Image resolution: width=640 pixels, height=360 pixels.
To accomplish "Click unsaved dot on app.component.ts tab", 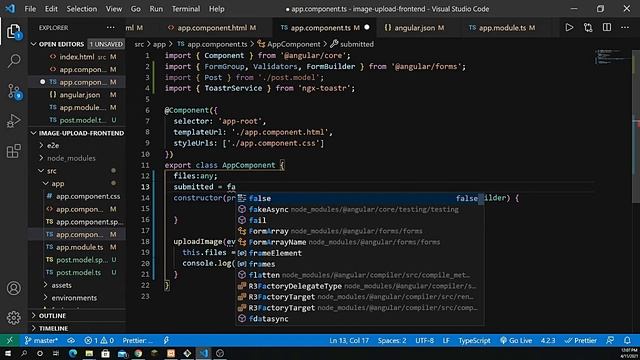I will (x=367, y=27).
